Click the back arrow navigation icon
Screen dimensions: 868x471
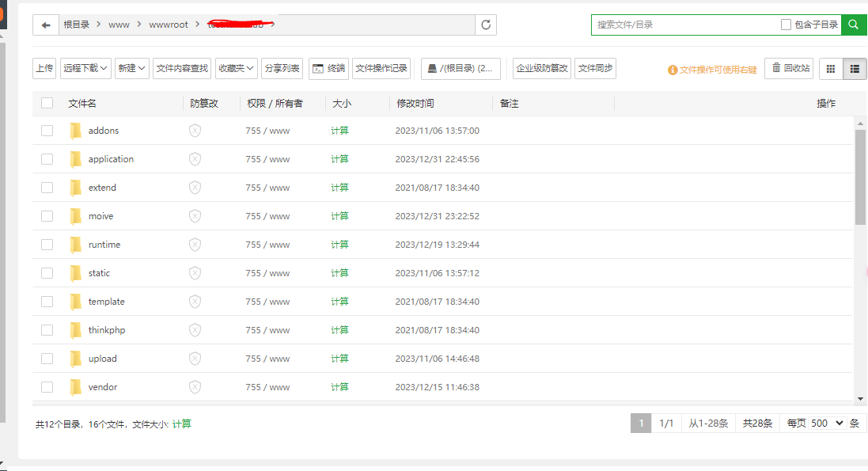pyautogui.click(x=45, y=25)
